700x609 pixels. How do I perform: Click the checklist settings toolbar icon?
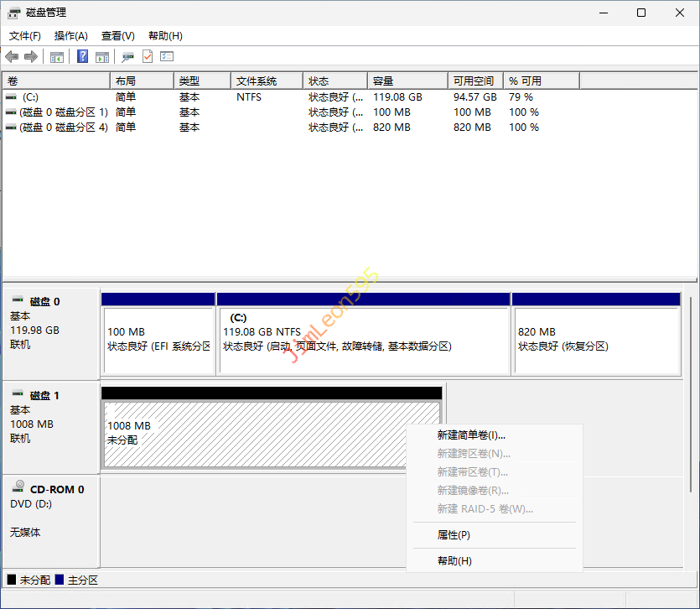tap(167, 56)
